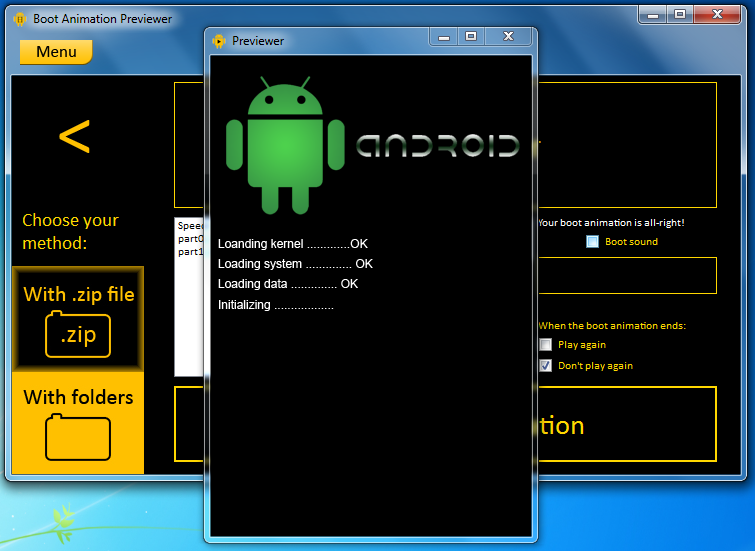This screenshot has width=755, height=551.
Task: Click the Boot Animation Previewer app icon
Action: point(20,19)
